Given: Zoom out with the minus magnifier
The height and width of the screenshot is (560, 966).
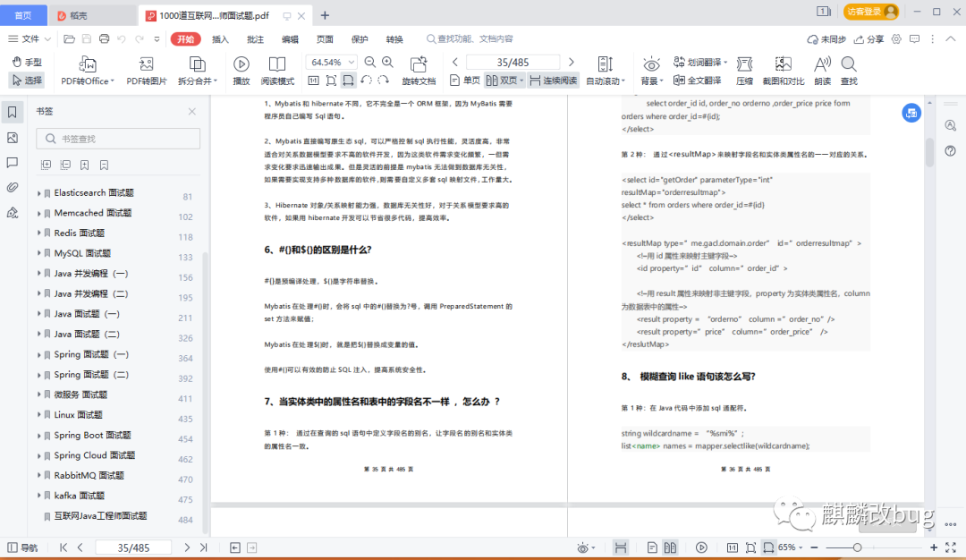Looking at the screenshot, I should 369,63.
